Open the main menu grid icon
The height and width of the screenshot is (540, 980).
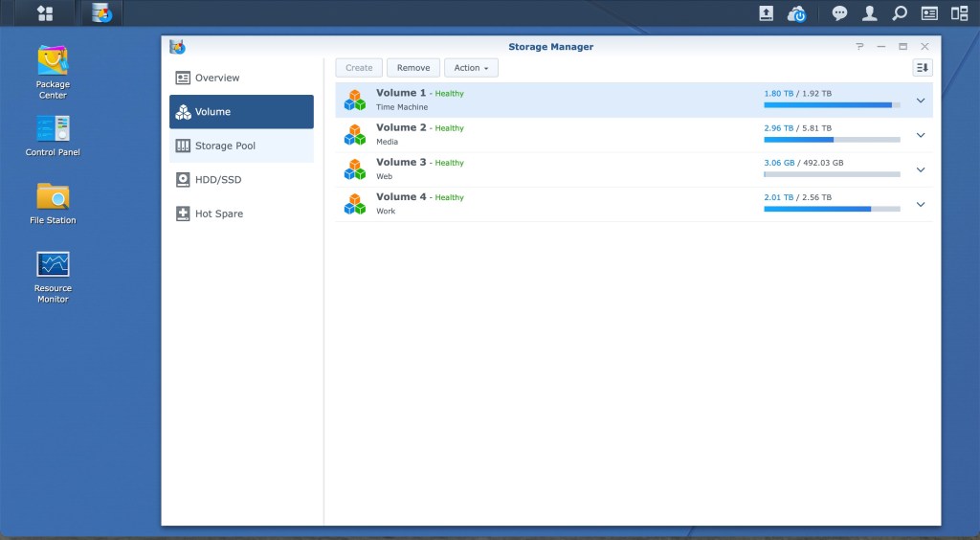click(x=45, y=13)
